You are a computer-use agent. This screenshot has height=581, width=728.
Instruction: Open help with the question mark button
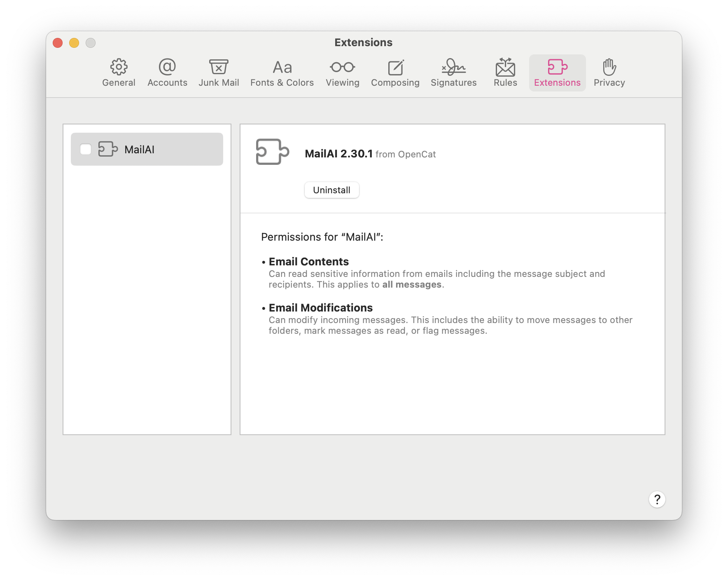tap(657, 499)
